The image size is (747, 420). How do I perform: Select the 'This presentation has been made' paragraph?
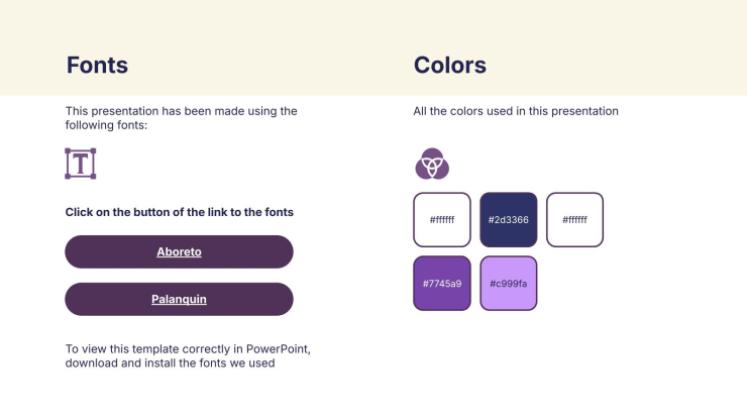pyautogui.click(x=181, y=118)
